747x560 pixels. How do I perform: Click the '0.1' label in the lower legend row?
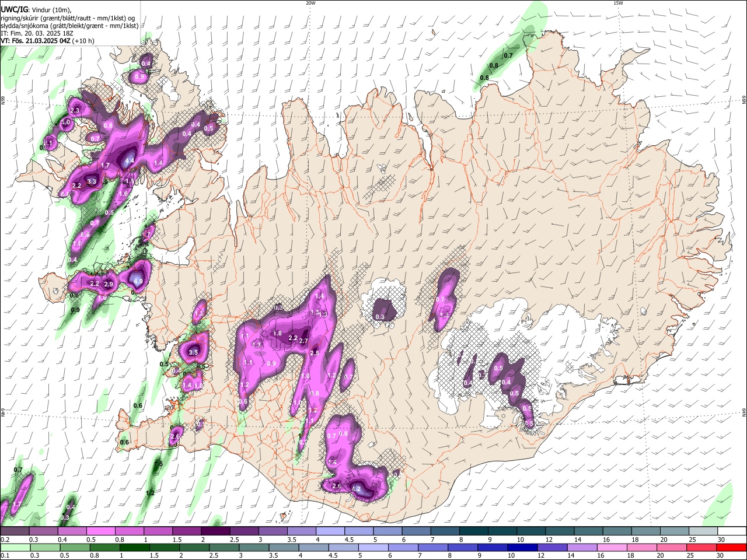click(5, 556)
